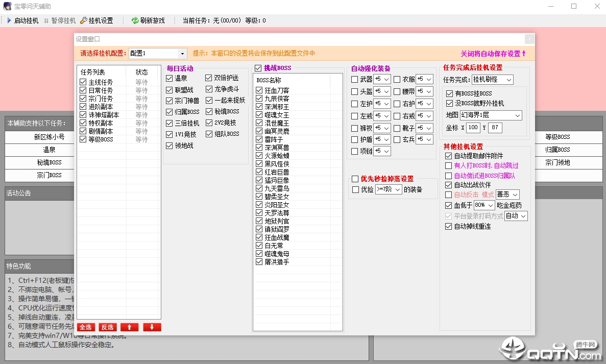Enable 有人打BOSS时,自动跳过 checkbox
Image resolution: width=606 pixels, height=364 pixels.
click(448, 166)
